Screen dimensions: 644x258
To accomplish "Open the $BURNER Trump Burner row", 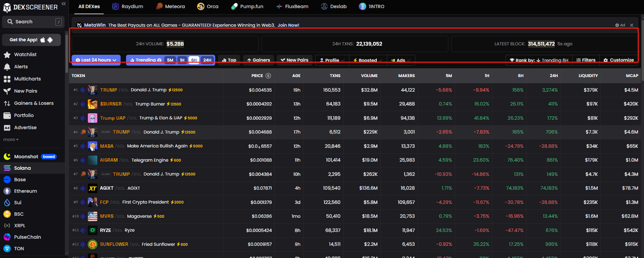I will [355, 104].
